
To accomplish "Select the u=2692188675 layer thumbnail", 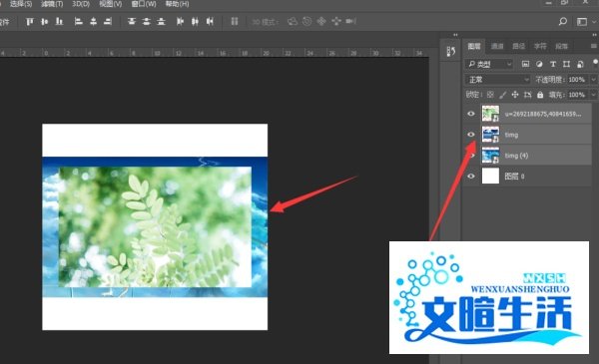I will pos(490,114).
